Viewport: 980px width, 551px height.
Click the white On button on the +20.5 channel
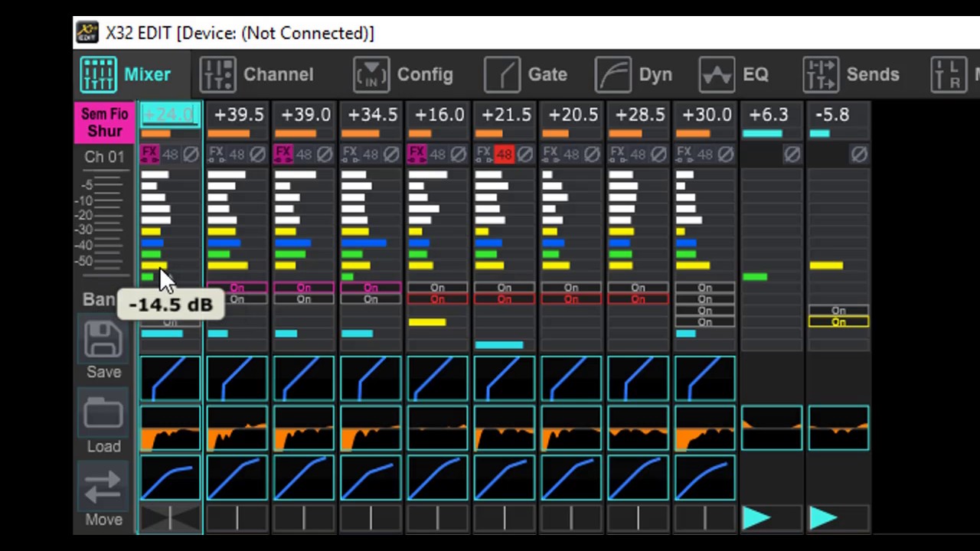point(571,288)
